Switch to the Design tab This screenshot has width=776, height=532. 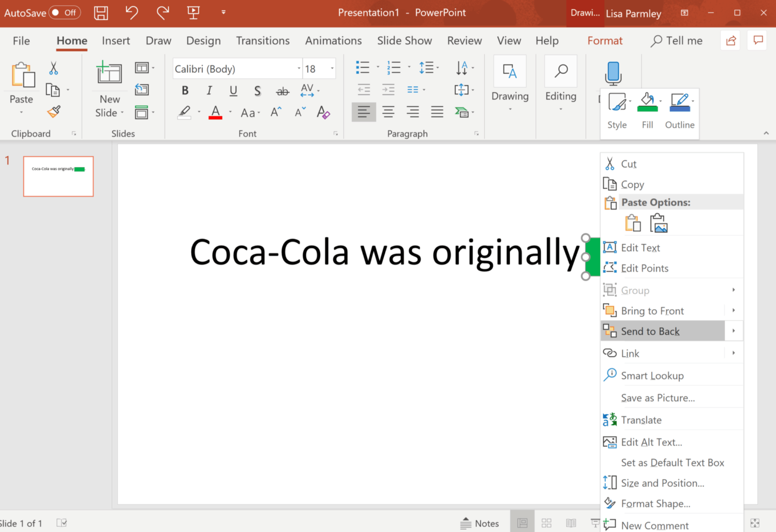203,41
